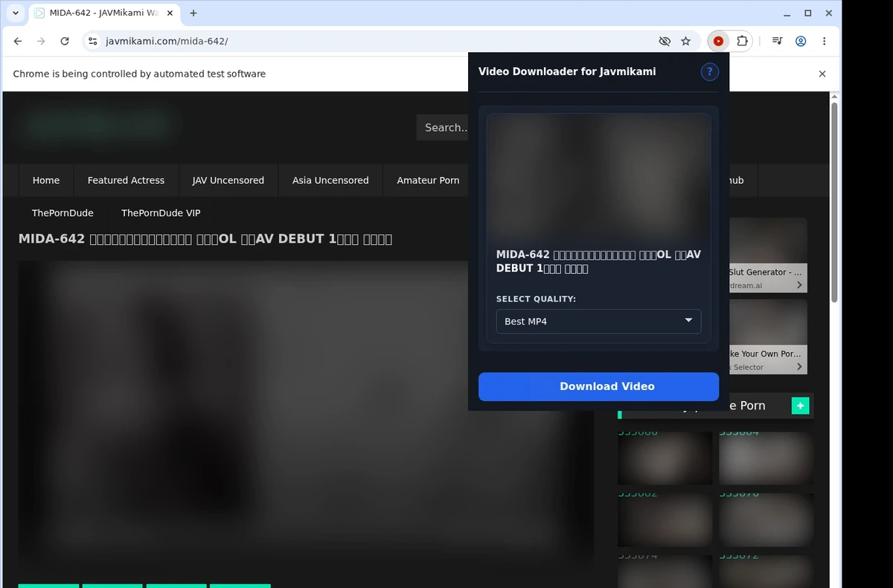The image size is (893, 588).
Task: Click the page vertical scrollbar
Action: click(834, 201)
